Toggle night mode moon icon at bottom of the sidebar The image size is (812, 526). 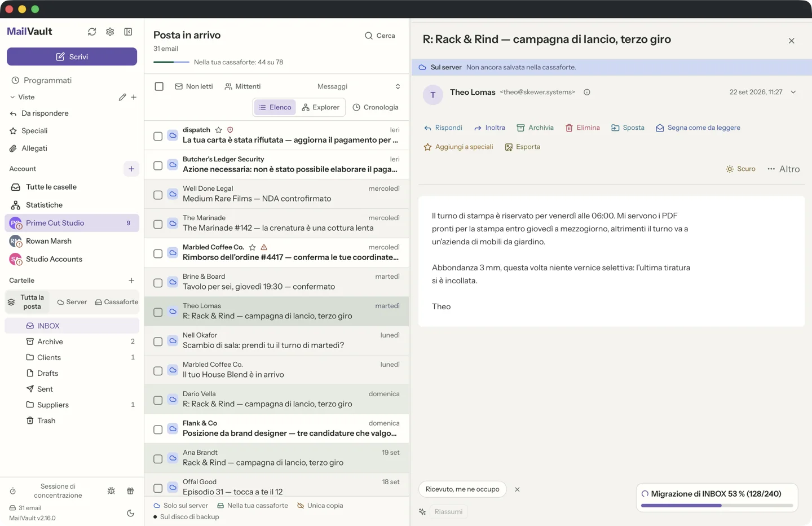[x=131, y=513]
